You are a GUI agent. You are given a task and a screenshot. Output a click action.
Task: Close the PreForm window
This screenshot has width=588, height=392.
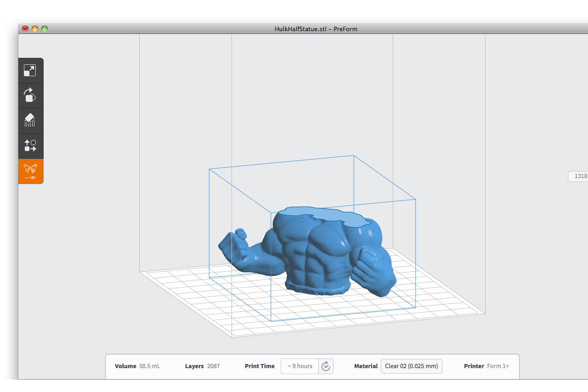25,29
